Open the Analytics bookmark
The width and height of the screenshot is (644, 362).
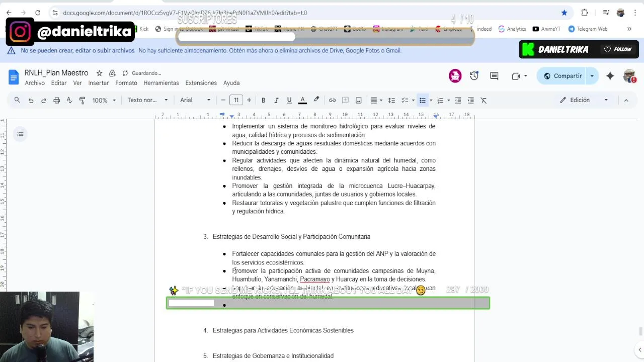pos(512,29)
